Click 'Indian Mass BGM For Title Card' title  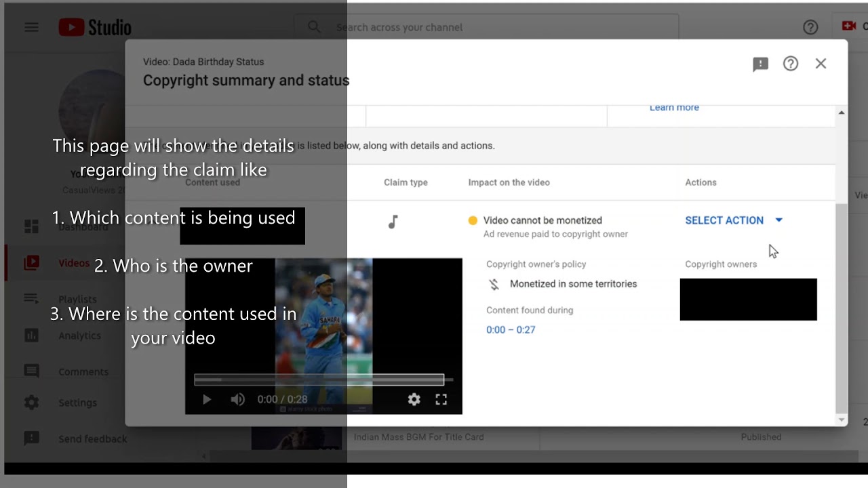click(x=418, y=437)
